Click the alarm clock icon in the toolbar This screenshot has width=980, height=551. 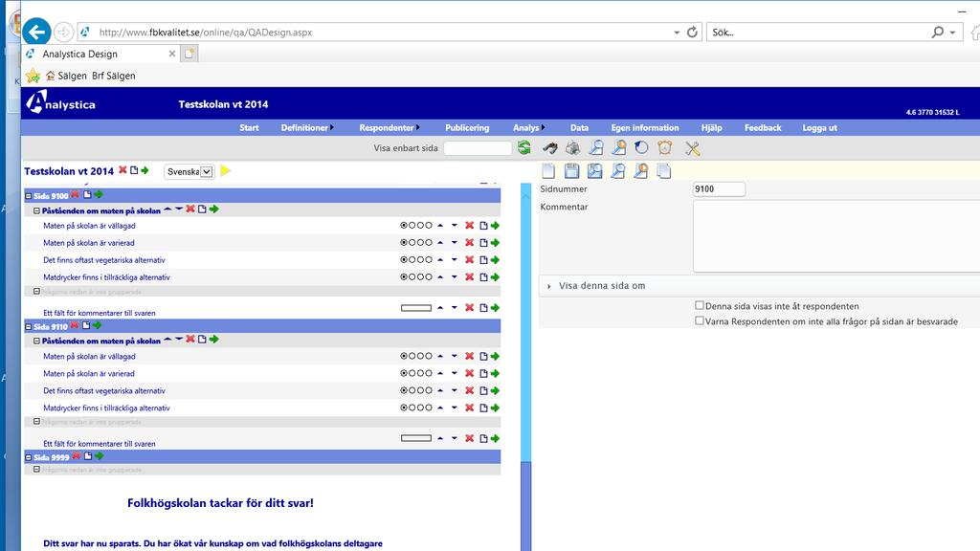click(665, 148)
